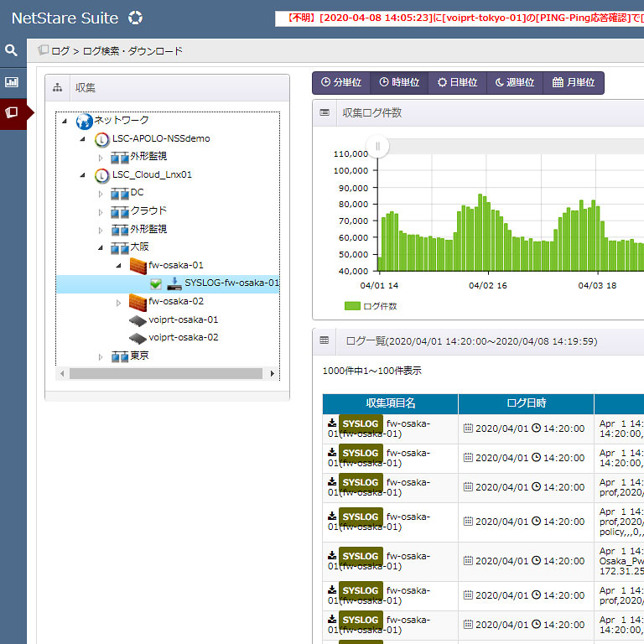Click the table icon beside ログ一覧 header
This screenshot has height=644, width=644.
(x=324, y=340)
